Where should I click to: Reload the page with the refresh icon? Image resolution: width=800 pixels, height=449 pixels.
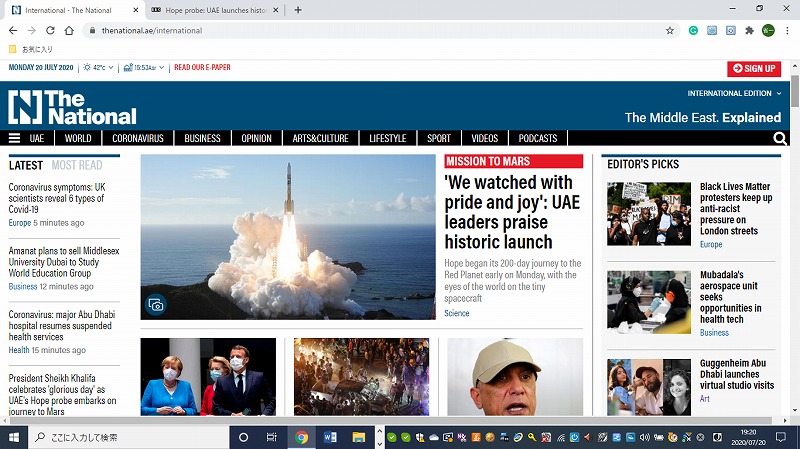(50, 31)
